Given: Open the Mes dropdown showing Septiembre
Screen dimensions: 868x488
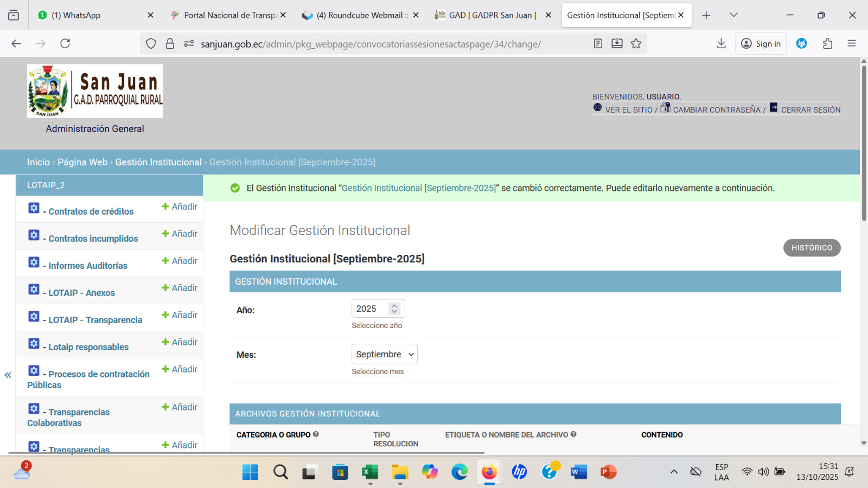Looking at the screenshot, I should (384, 354).
